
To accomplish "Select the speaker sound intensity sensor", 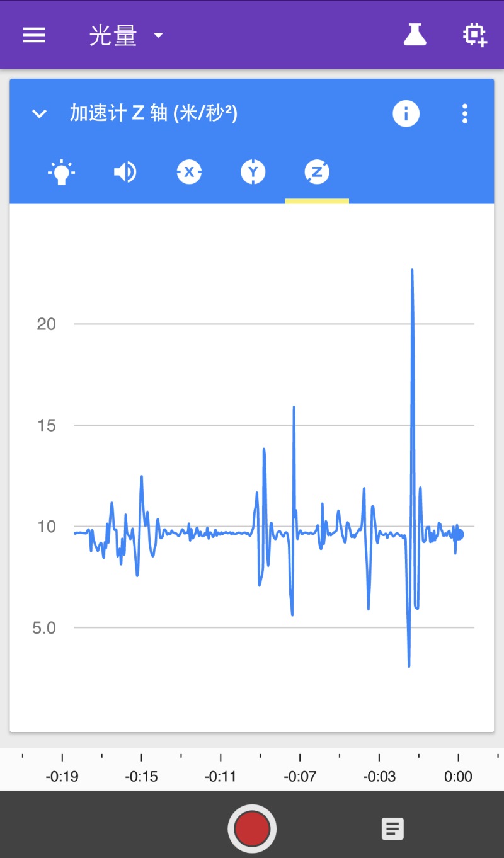I will coord(125,172).
